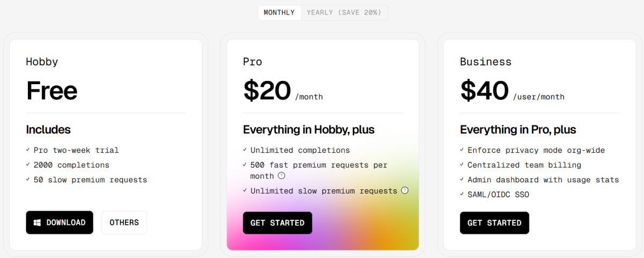
Task: Open help icon beside fast premium requests
Action: pos(281,176)
